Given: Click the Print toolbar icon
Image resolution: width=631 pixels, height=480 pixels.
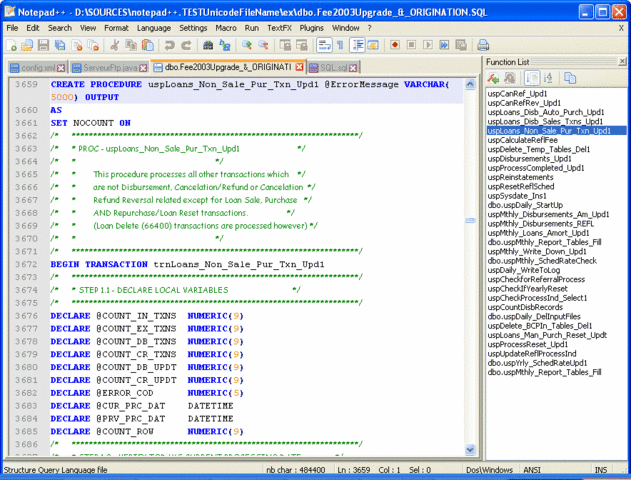Looking at the screenshot, I should pyautogui.click(x=483, y=45).
